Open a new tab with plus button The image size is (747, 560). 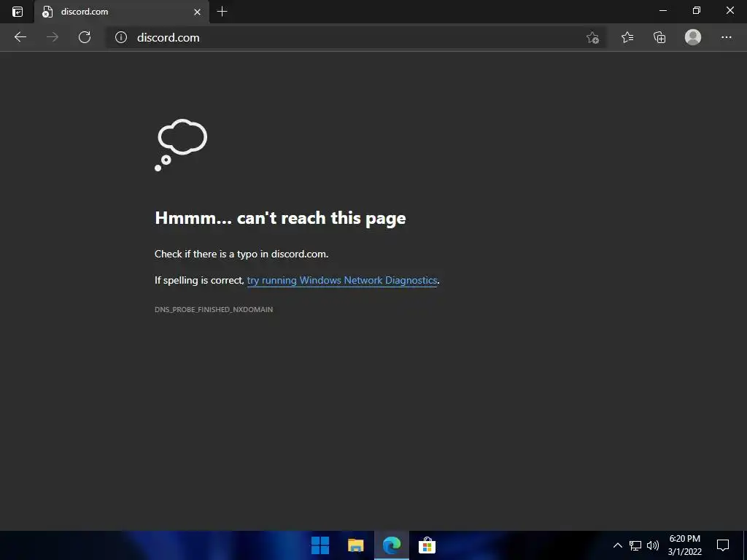coord(222,12)
